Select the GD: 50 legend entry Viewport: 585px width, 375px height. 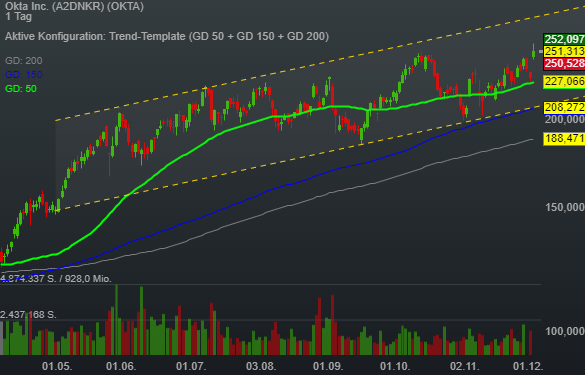[x=21, y=89]
